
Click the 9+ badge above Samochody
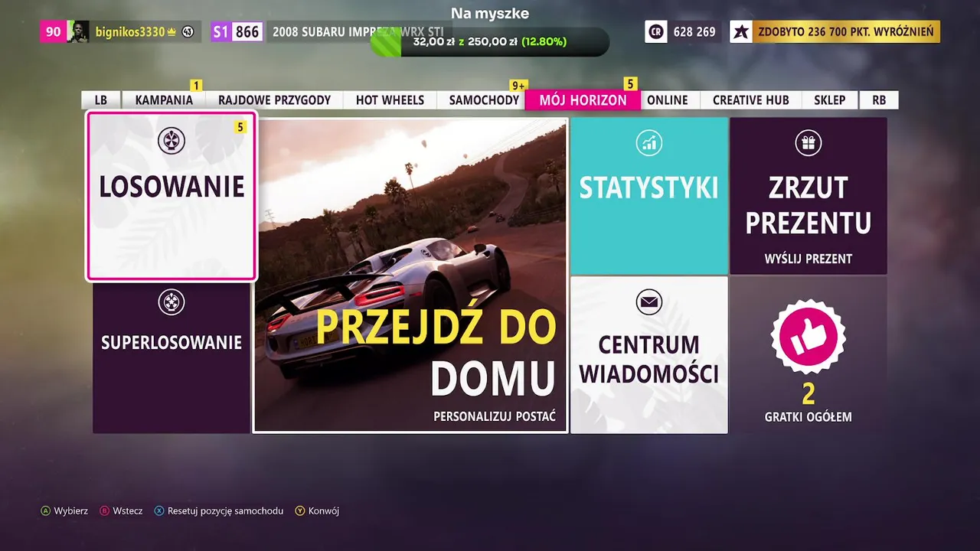pyautogui.click(x=519, y=86)
